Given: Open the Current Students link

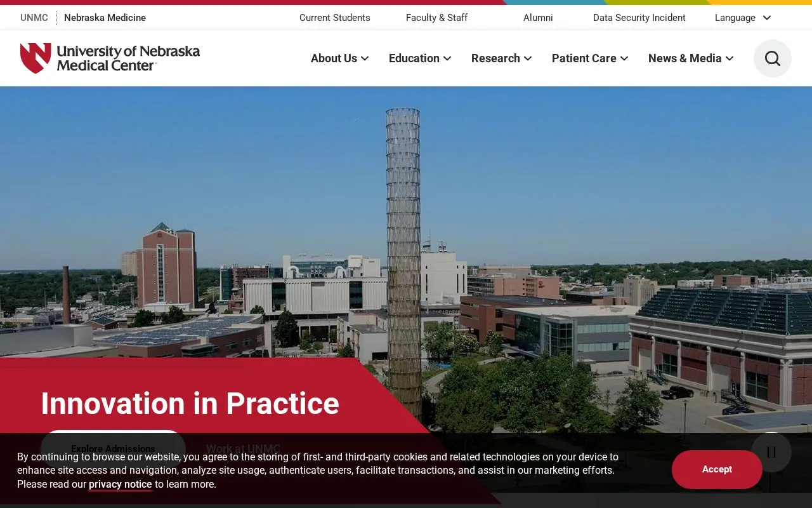Looking at the screenshot, I should tap(335, 18).
